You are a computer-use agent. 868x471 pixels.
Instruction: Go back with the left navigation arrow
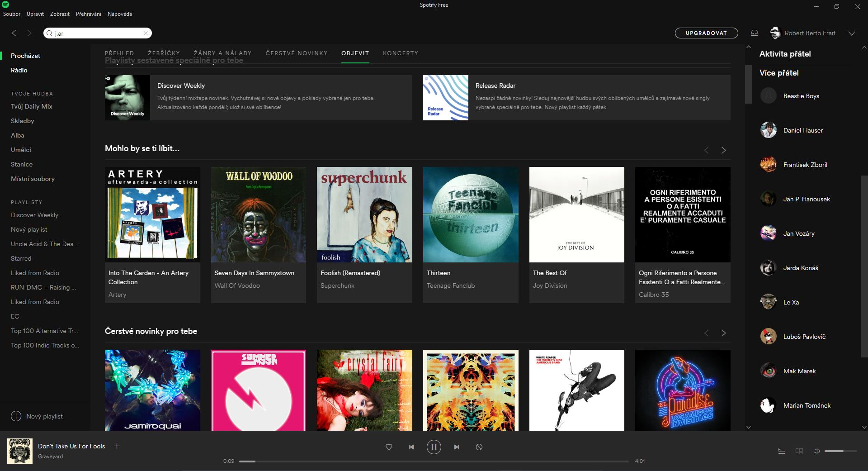(14, 33)
